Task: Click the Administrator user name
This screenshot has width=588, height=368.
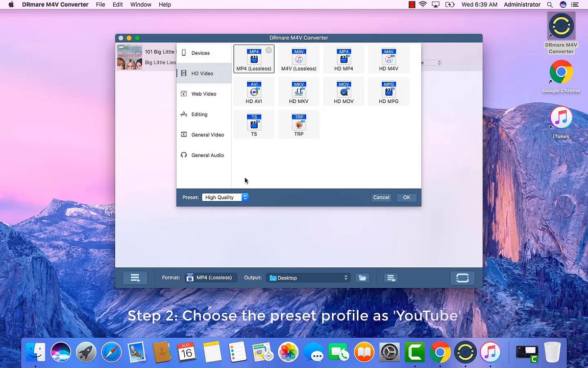Action: 522,5
